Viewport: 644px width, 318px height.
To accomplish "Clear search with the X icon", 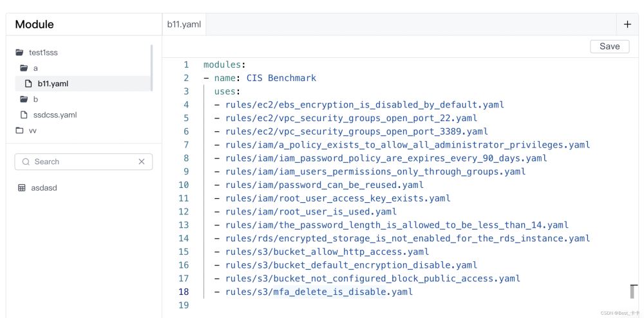I will [x=142, y=162].
